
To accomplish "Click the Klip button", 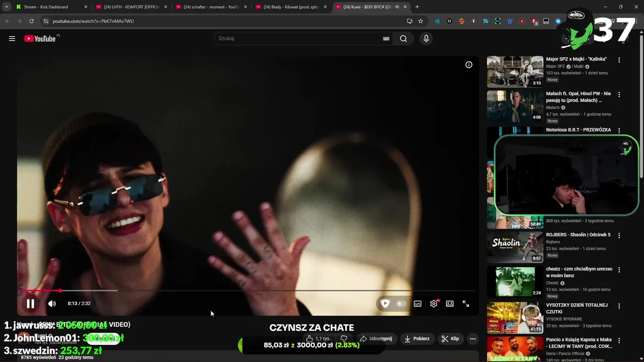I will click(x=450, y=339).
